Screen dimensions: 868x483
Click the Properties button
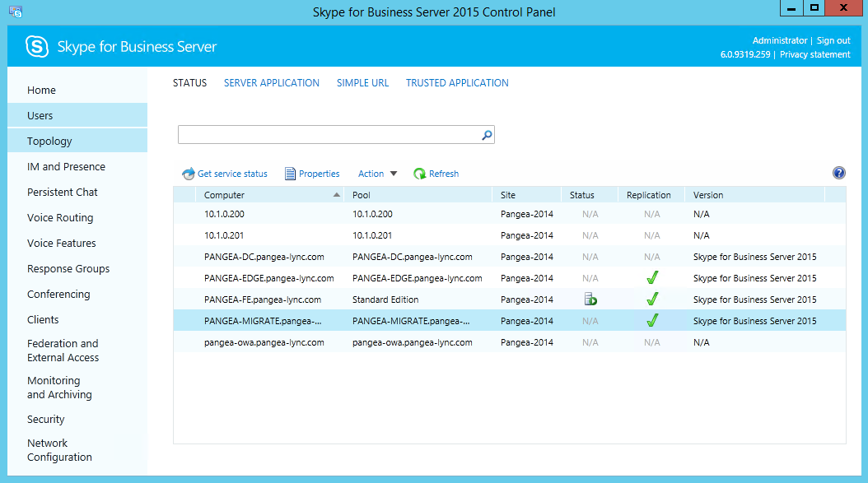tap(312, 174)
